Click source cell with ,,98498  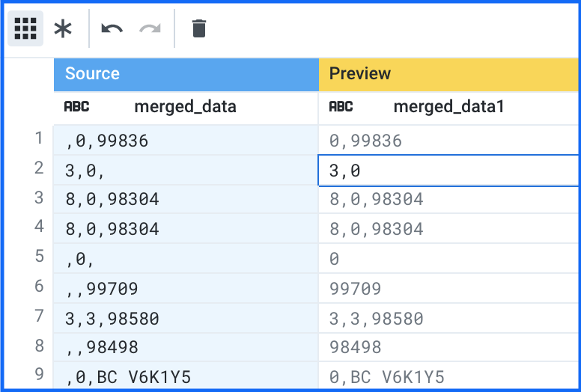point(186,348)
